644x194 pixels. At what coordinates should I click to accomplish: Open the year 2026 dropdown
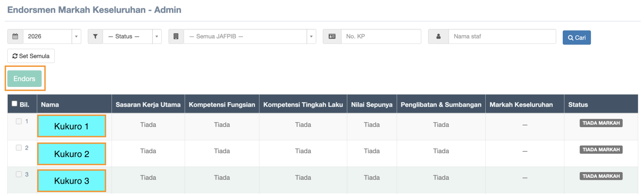tap(52, 36)
